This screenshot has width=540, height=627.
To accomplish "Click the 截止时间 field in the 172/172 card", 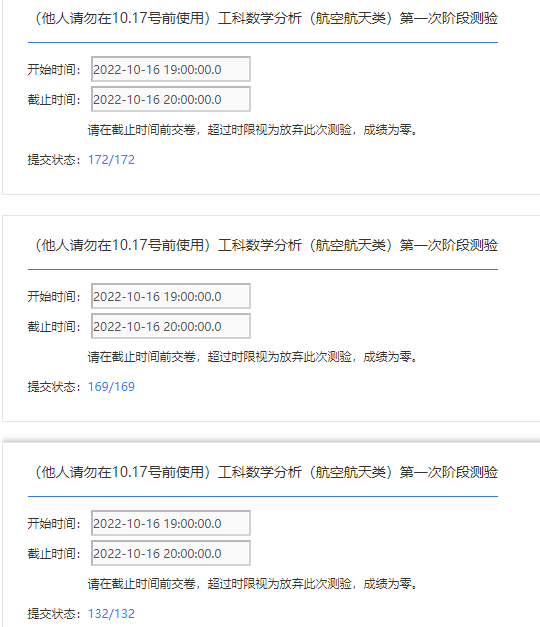I will coord(171,99).
